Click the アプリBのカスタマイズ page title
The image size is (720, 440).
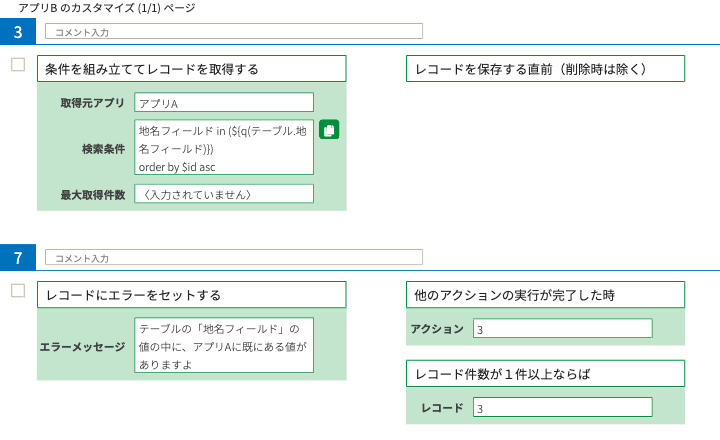(x=107, y=8)
